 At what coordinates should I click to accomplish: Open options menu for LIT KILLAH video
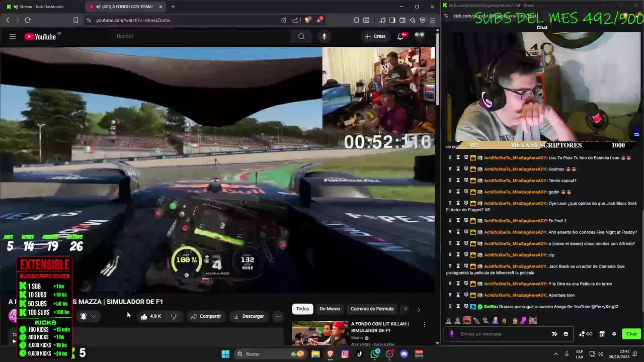click(x=424, y=325)
